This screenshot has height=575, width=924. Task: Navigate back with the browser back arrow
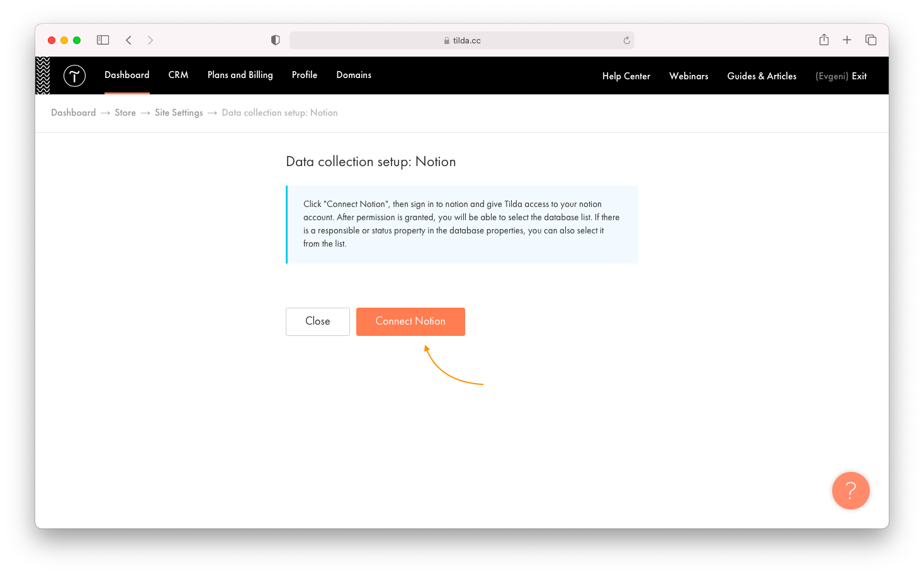tap(128, 40)
